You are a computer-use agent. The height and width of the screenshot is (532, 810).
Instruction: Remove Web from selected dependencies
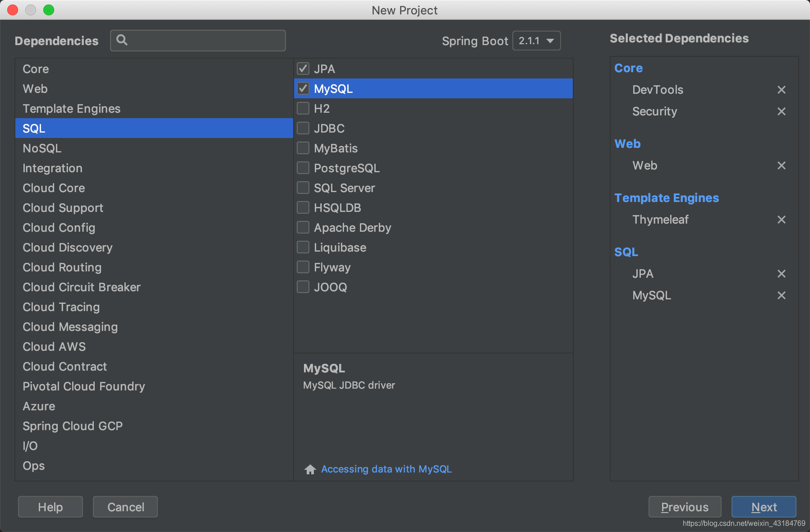coord(782,165)
